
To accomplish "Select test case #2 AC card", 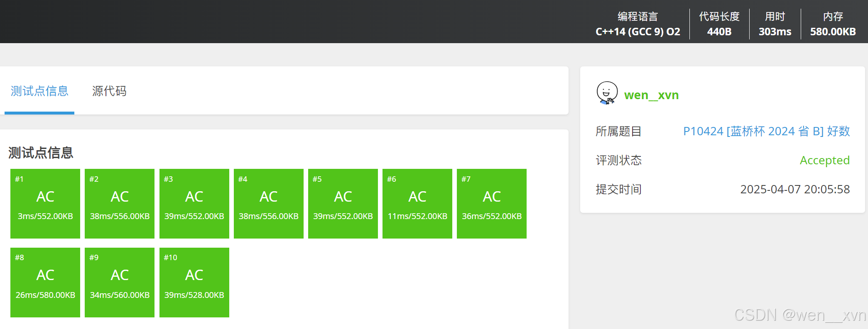I will [120, 204].
